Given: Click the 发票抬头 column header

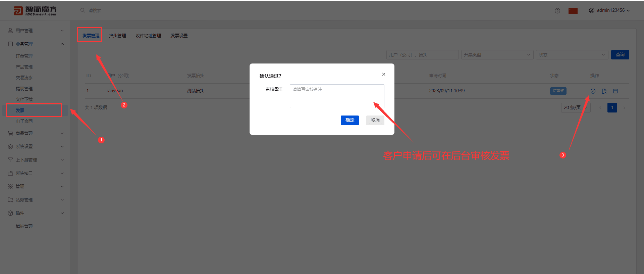Looking at the screenshot, I should click(196, 76).
